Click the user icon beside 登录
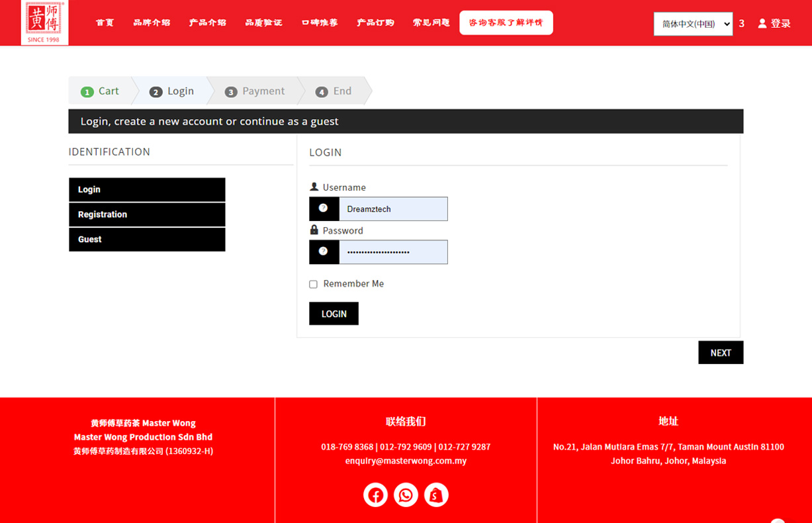This screenshot has width=812, height=523. [x=762, y=24]
